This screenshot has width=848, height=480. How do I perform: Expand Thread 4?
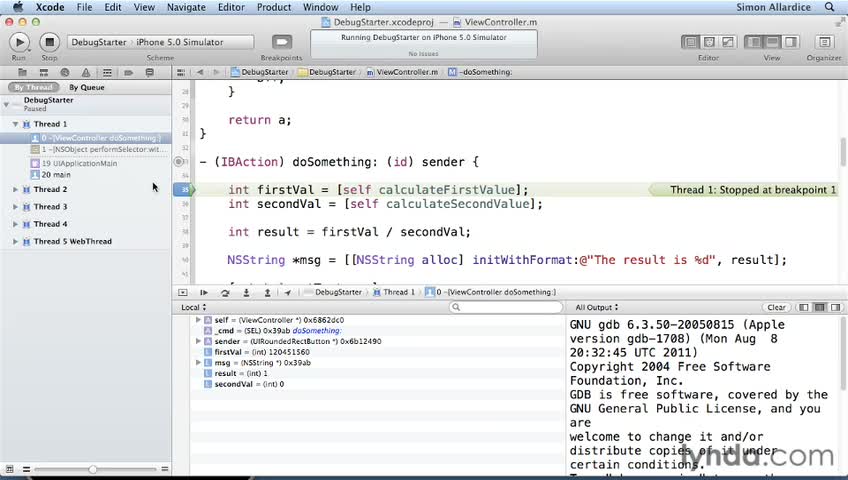pos(15,224)
